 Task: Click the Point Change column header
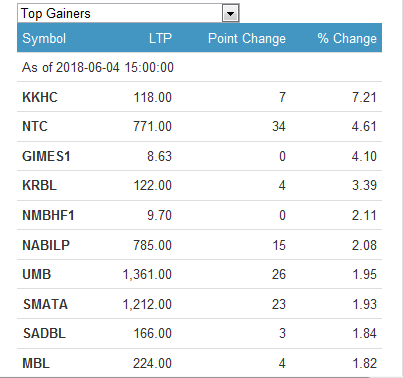247,38
